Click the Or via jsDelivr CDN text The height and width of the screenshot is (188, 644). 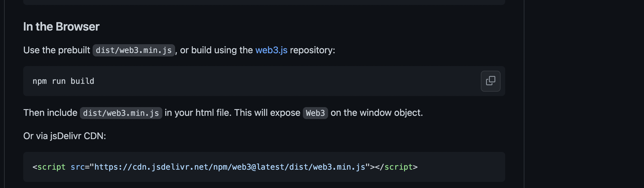(x=64, y=136)
